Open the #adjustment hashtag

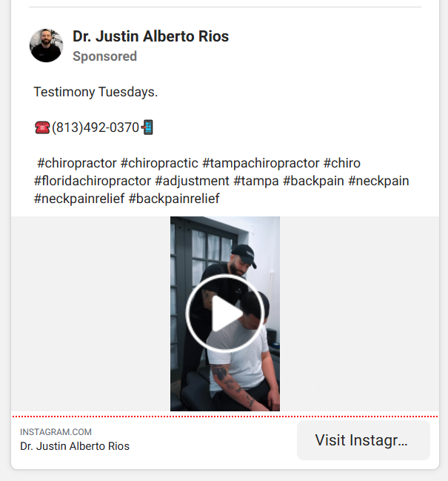pos(192,181)
